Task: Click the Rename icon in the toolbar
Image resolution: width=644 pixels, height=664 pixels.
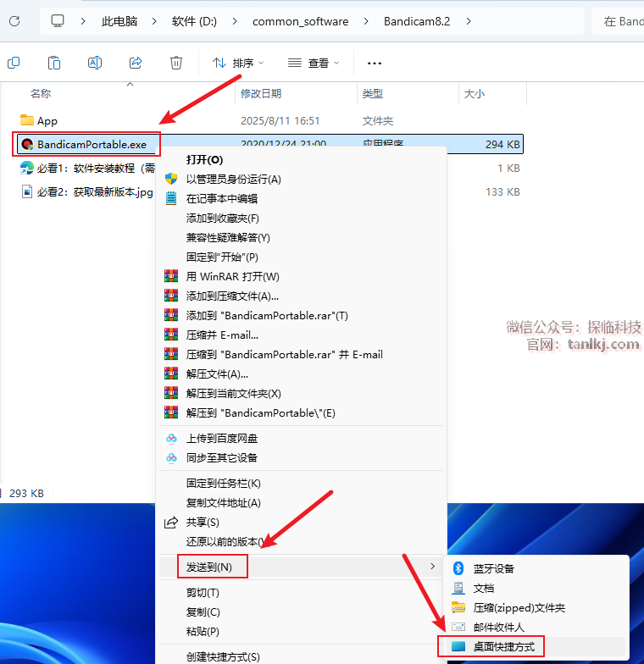Action: coord(95,63)
